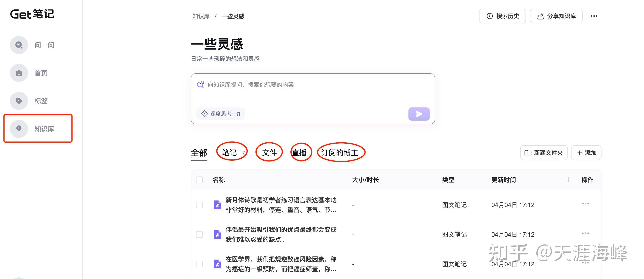This screenshot has height=279, width=644.
Task: Click 04月04日 17:12 in 伴侣最开始 row
Action: coord(513,234)
